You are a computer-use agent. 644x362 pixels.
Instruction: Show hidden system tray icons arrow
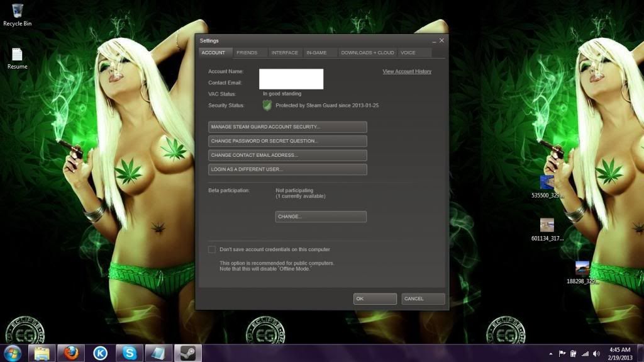point(551,354)
